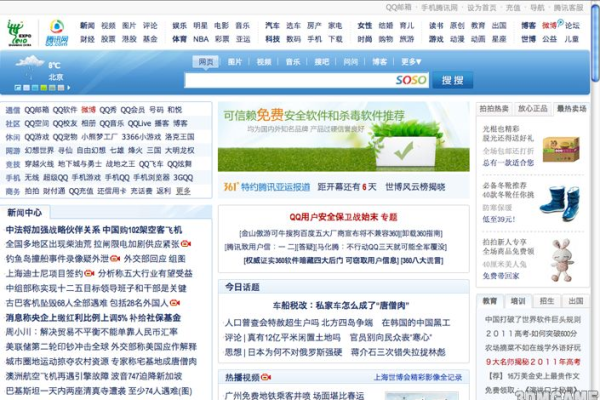This screenshot has height=400, width=600.
Task: Open QQ空间 in the services panel
Action: click(x=36, y=123)
